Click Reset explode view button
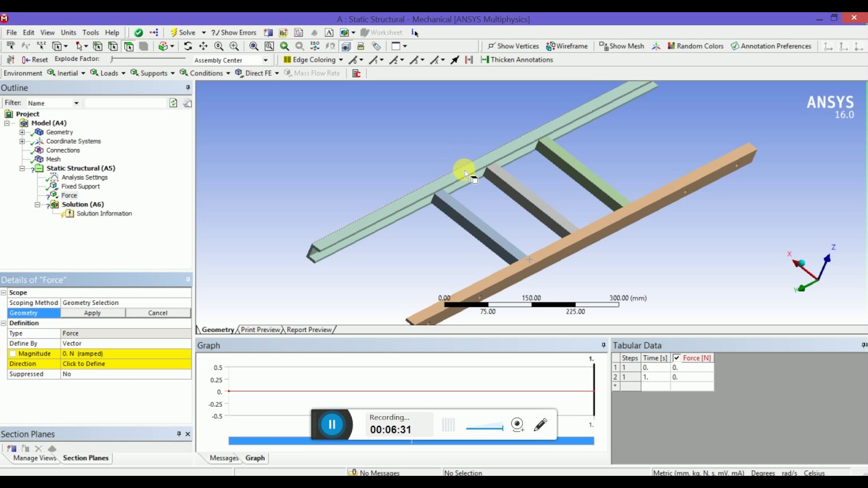 click(35, 60)
